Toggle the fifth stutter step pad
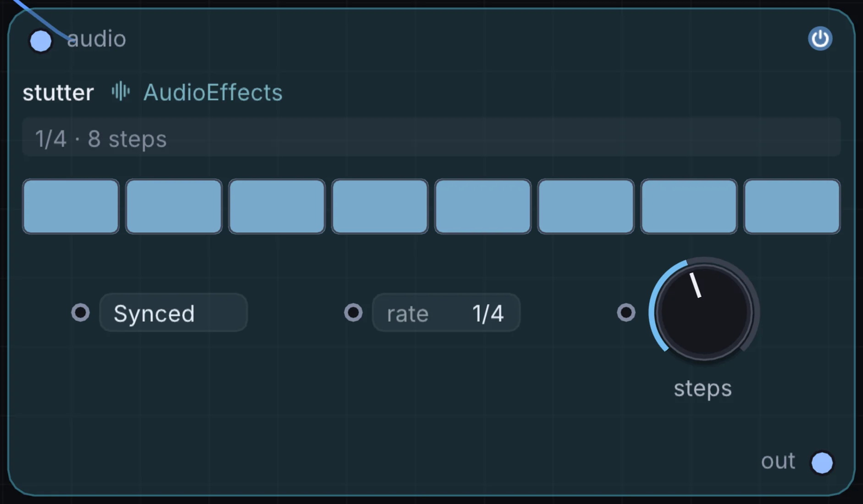This screenshot has width=863, height=504. 483,207
